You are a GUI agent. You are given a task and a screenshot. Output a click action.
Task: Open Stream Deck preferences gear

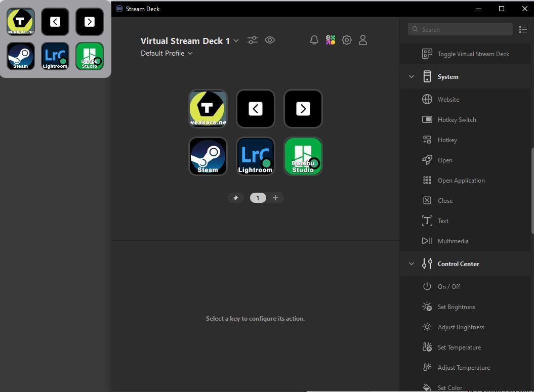point(347,40)
